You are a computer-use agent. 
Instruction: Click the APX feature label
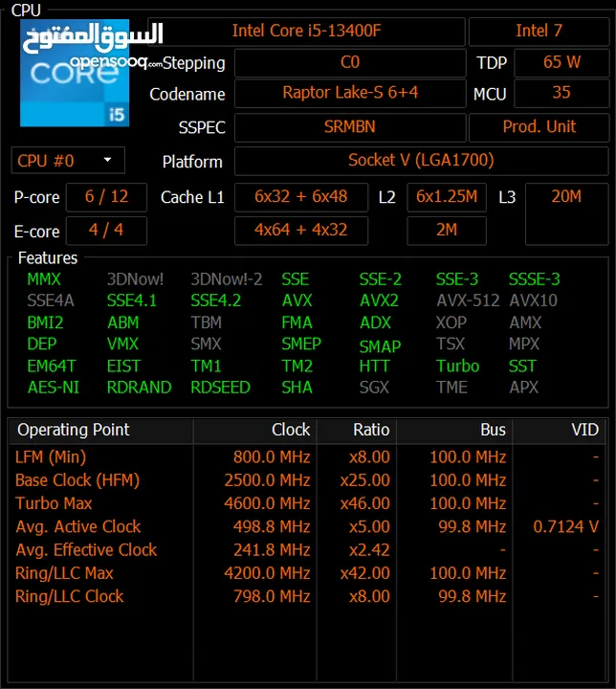pos(524,388)
